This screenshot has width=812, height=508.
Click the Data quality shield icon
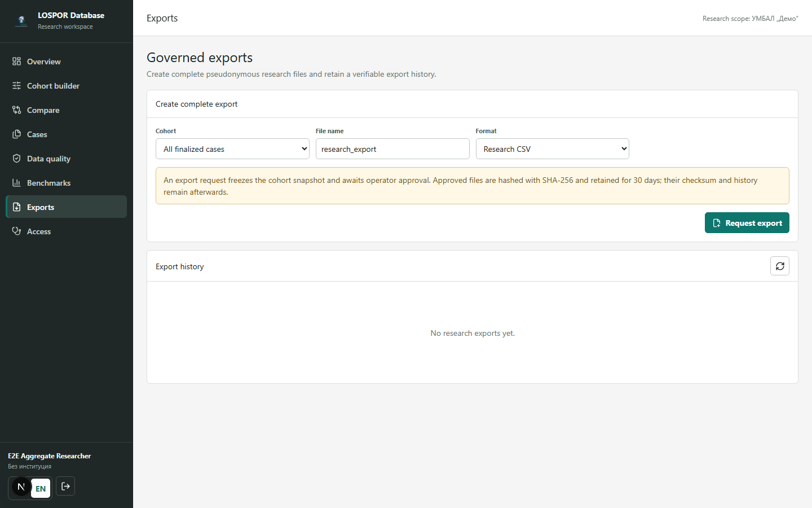coord(16,159)
